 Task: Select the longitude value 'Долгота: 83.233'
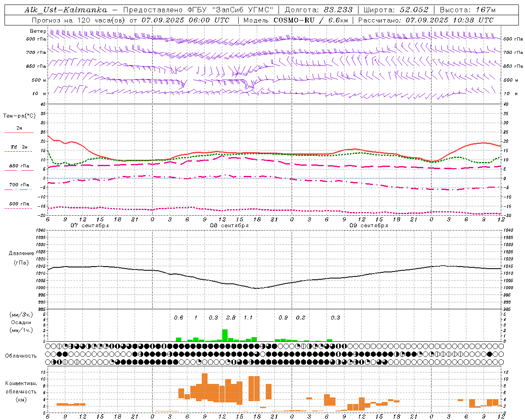[319, 10]
